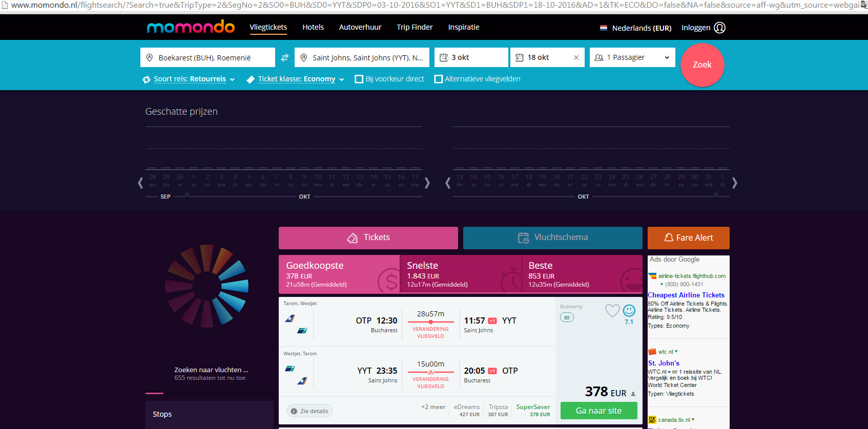Swap origin and destination airports

tap(285, 58)
